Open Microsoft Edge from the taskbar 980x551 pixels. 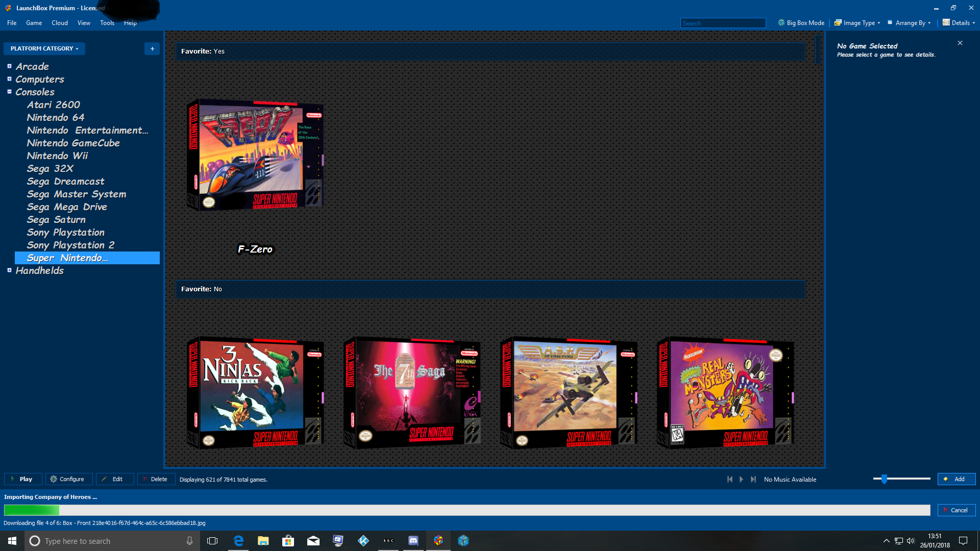click(x=238, y=541)
